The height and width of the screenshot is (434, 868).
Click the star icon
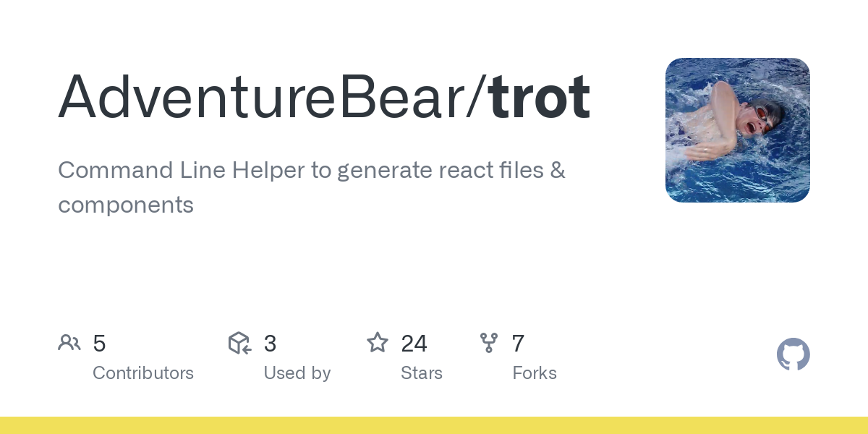tap(378, 343)
